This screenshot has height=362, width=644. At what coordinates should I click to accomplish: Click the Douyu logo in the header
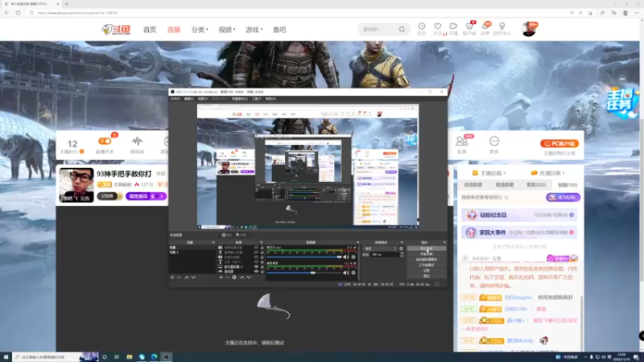point(116,30)
